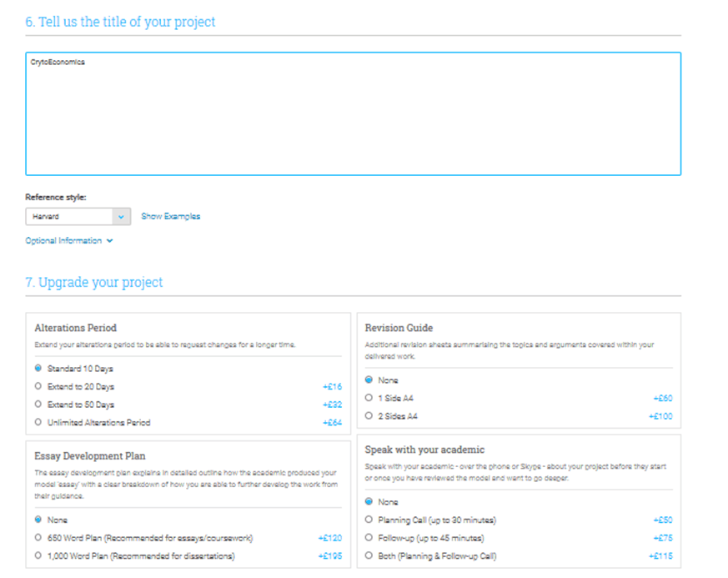Select Extend to 20 Days option
This screenshot has width=728, height=578.
[38, 387]
